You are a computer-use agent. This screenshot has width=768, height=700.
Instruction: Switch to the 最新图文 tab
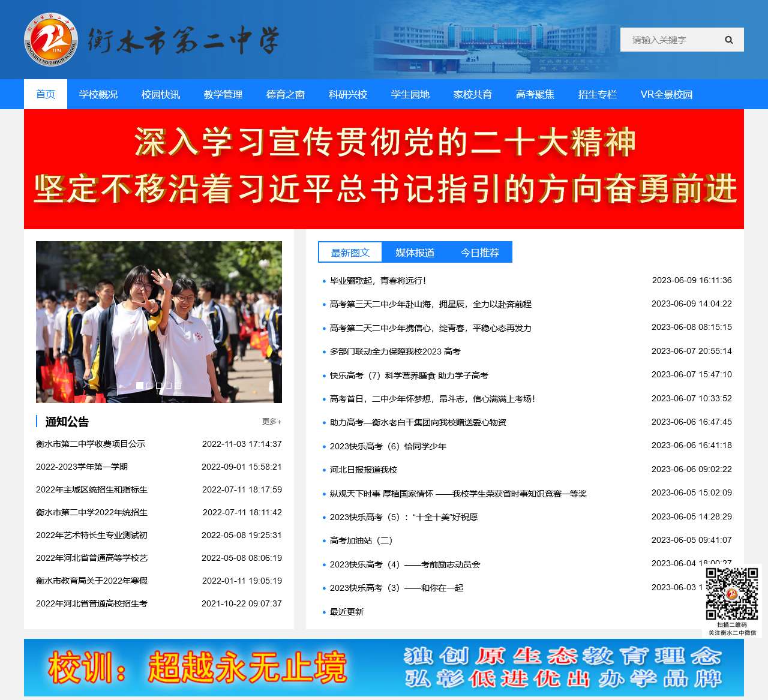[x=350, y=253]
